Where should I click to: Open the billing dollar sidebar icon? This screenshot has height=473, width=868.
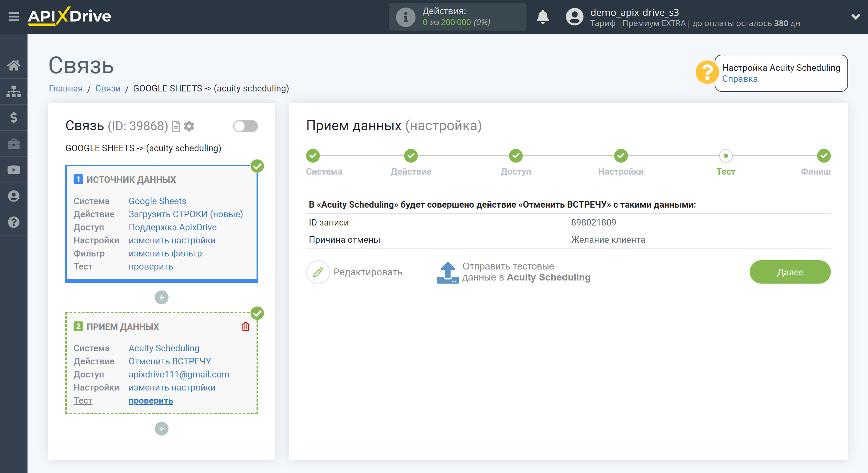pyautogui.click(x=14, y=118)
